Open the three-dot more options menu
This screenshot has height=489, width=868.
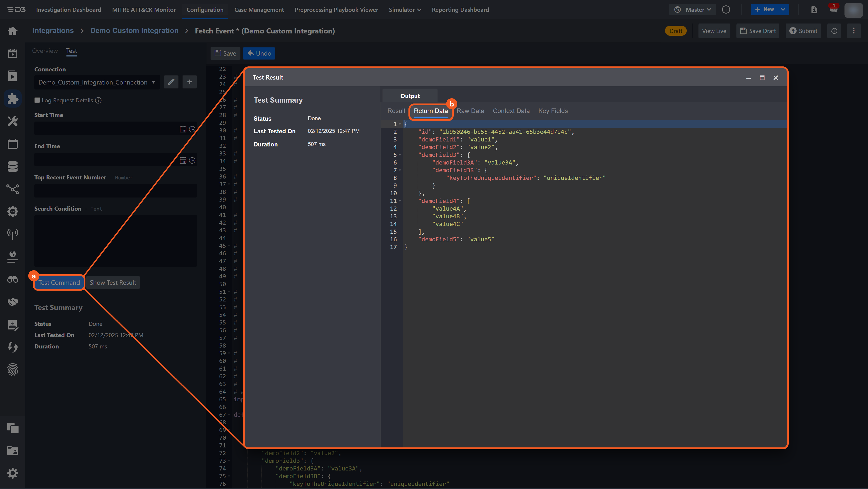point(854,31)
